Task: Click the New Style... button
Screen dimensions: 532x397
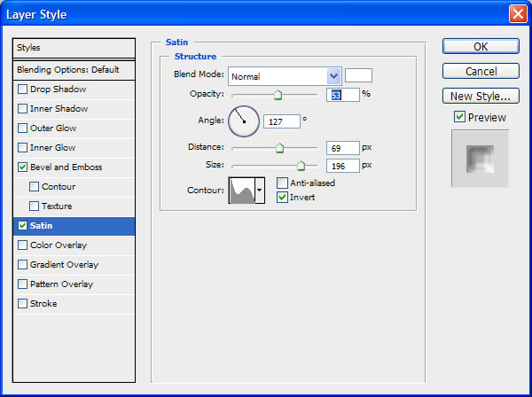Action: (x=481, y=96)
